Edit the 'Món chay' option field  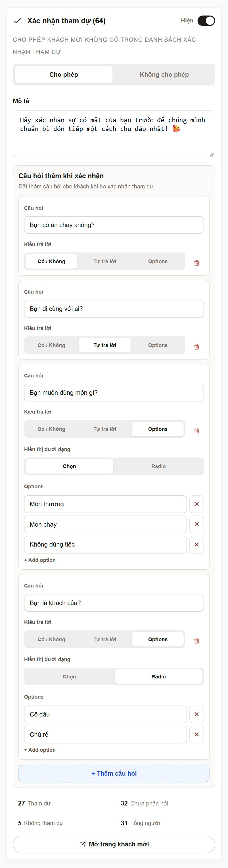(105, 524)
